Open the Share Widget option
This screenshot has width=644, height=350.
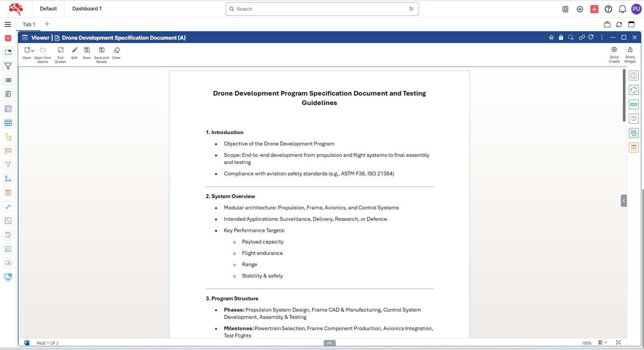(630, 50)
